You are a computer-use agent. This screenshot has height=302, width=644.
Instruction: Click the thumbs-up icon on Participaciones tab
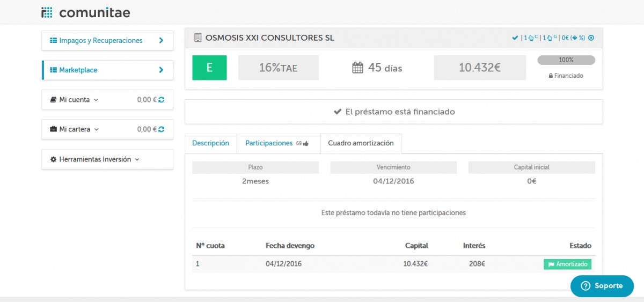pyautogui.click(x=306, y=144)
